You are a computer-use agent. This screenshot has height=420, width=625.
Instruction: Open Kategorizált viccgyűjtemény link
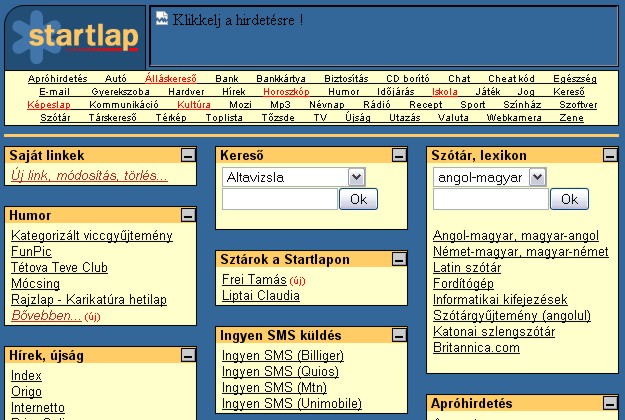pyautogui.click(x=92, y=236)
